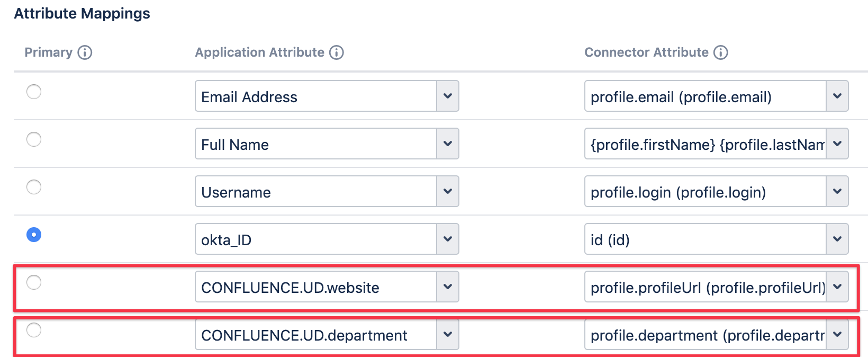Click the selected okta_ID primary radio

(x=34, y=235)
